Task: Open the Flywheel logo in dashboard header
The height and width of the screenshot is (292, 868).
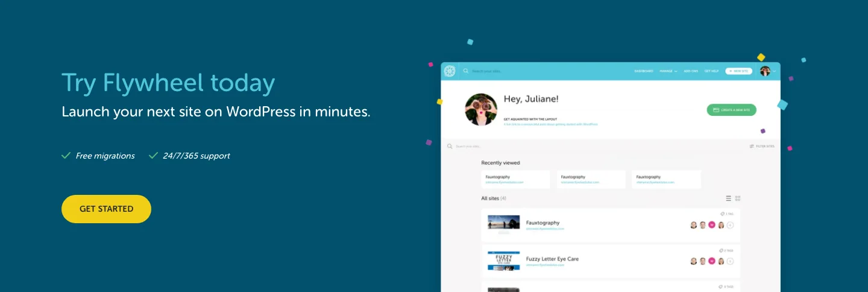Action: point(450,71)
